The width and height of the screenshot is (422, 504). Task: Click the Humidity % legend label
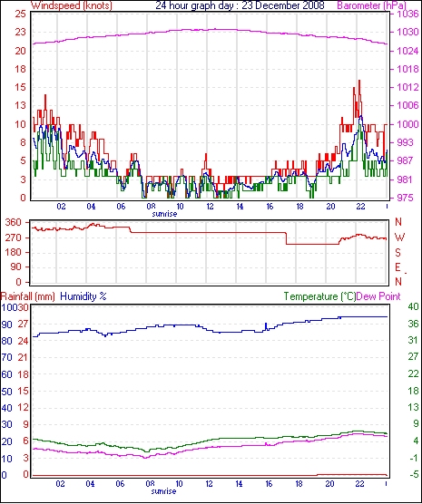(x=83, y=296)
